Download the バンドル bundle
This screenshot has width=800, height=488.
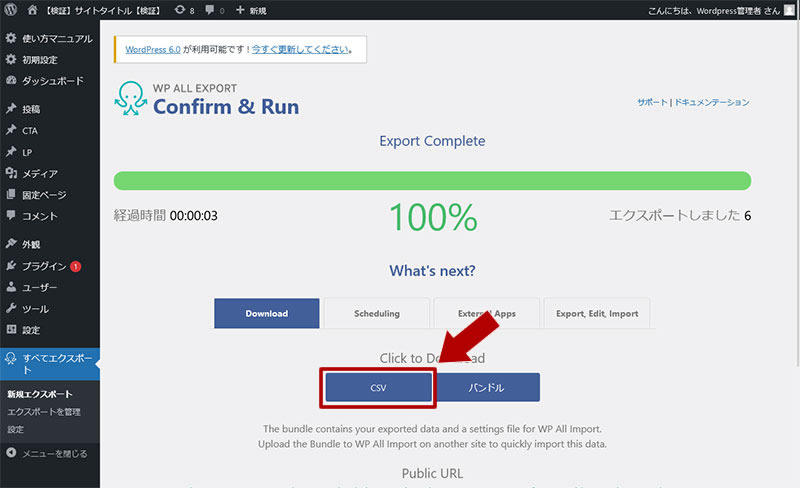point(487,387)
